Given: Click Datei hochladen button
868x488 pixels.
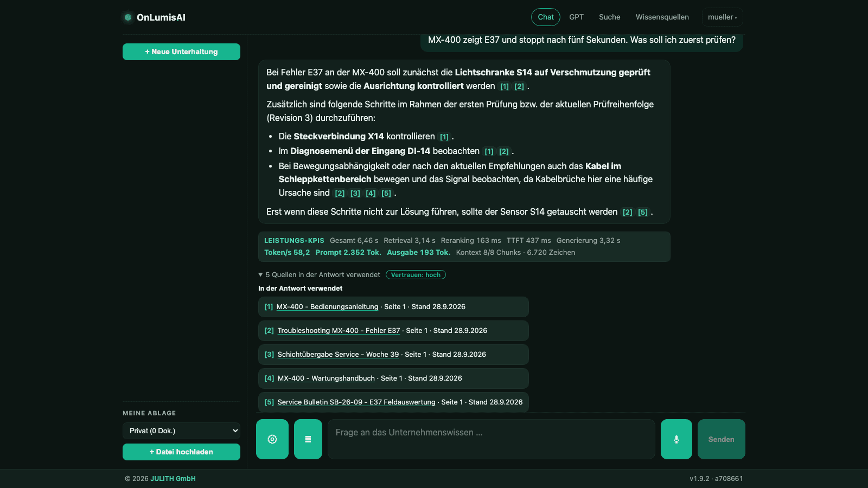Looking at the screenshot, I should tap(181, 452).
